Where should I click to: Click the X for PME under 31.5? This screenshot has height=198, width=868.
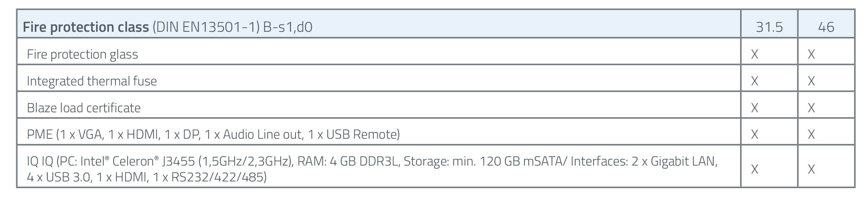754,134
